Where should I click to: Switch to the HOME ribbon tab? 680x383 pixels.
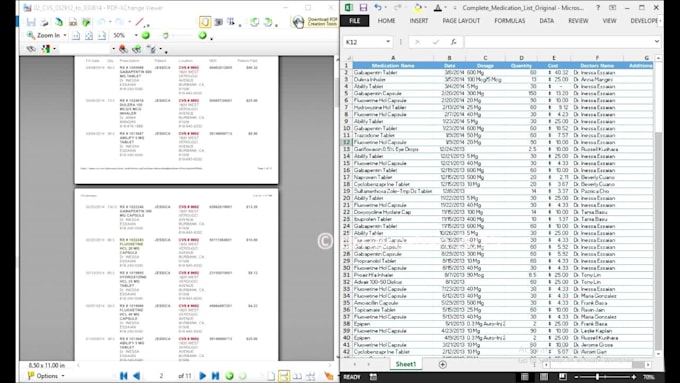tap(386, 20)
